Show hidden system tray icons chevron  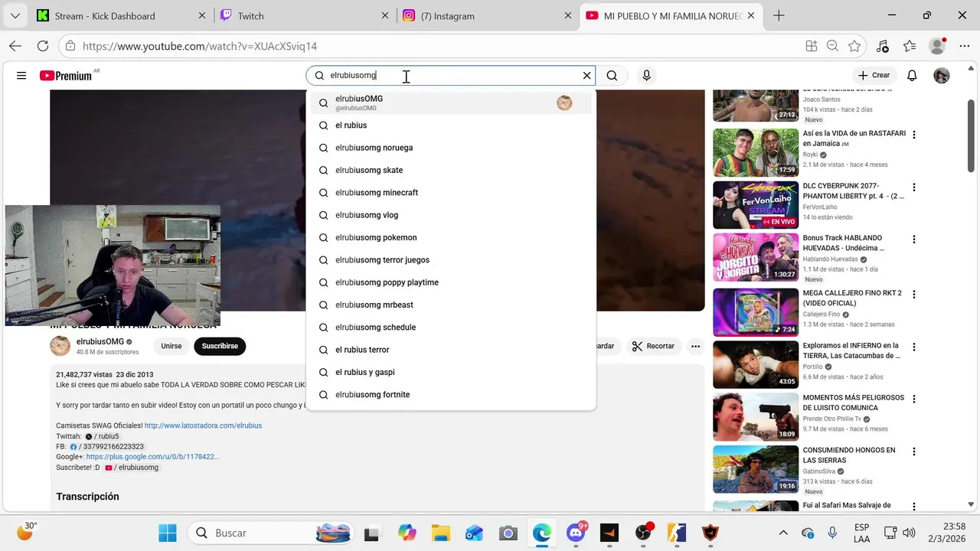coord(783,533)
